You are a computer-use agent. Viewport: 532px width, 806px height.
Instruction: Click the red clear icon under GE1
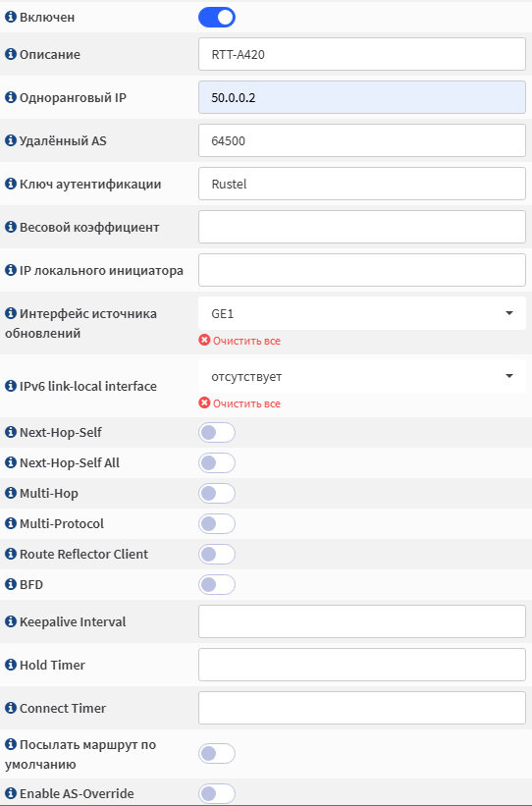(x=204, y=341)
